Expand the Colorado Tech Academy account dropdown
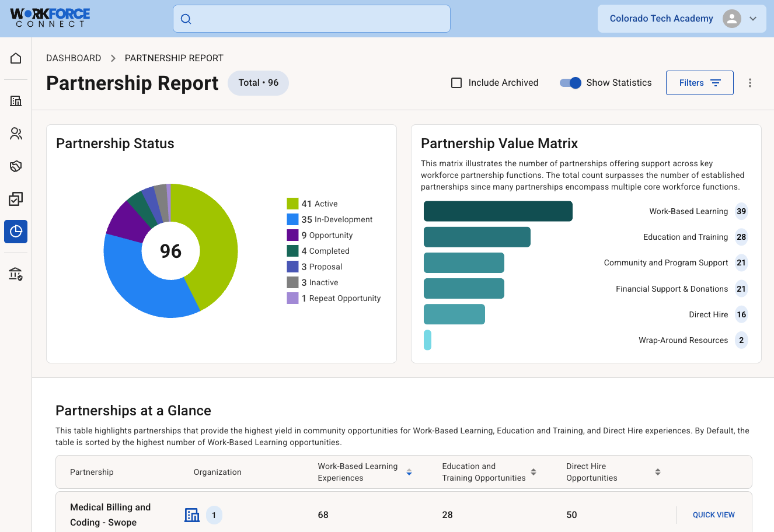The height and width of the screenshot is (532, 774). point(753,19)
